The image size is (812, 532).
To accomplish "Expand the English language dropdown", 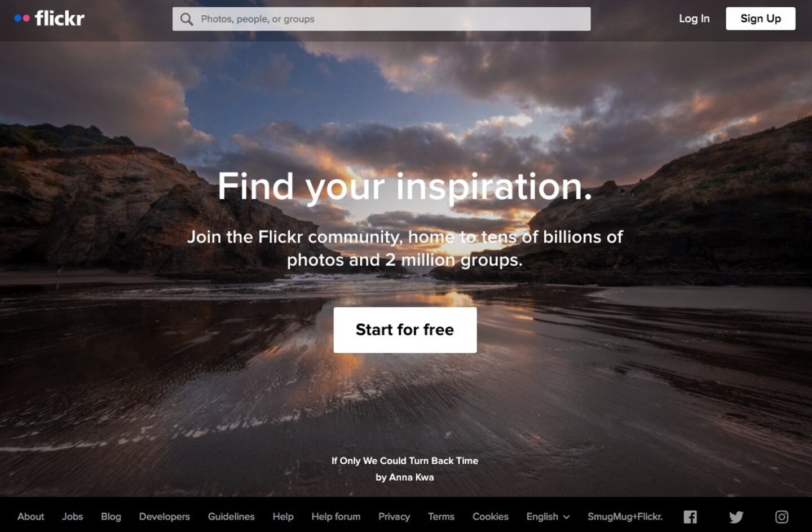I will click(548, 517).
